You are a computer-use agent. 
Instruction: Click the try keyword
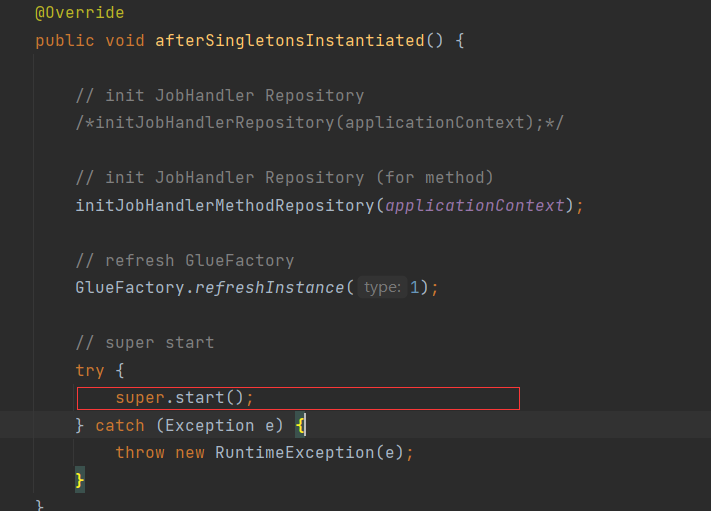coord(90,370)
